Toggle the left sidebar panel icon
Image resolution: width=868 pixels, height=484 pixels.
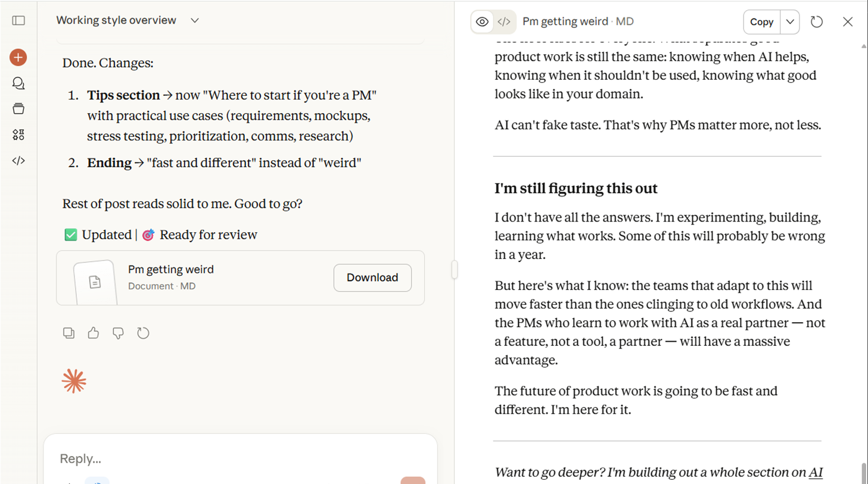pos(18,21)
